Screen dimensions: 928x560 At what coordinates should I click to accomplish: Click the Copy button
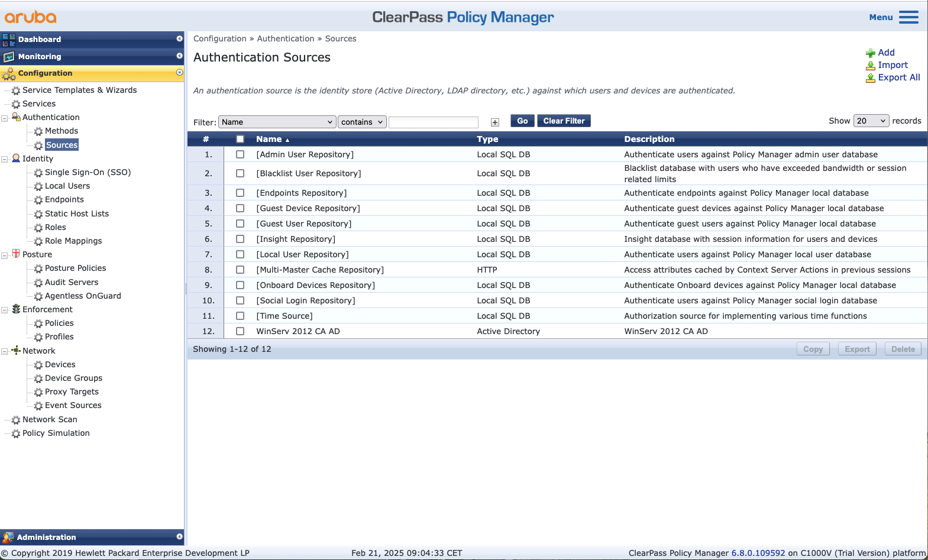click(813, 349)
